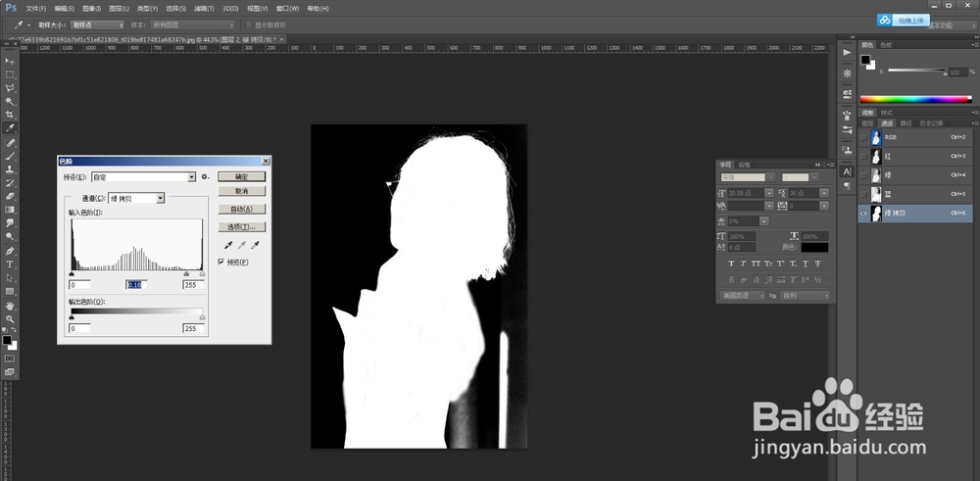Open the Character panel icon in dock
This screenshot has width=980, height=481.
pos(847,171)
